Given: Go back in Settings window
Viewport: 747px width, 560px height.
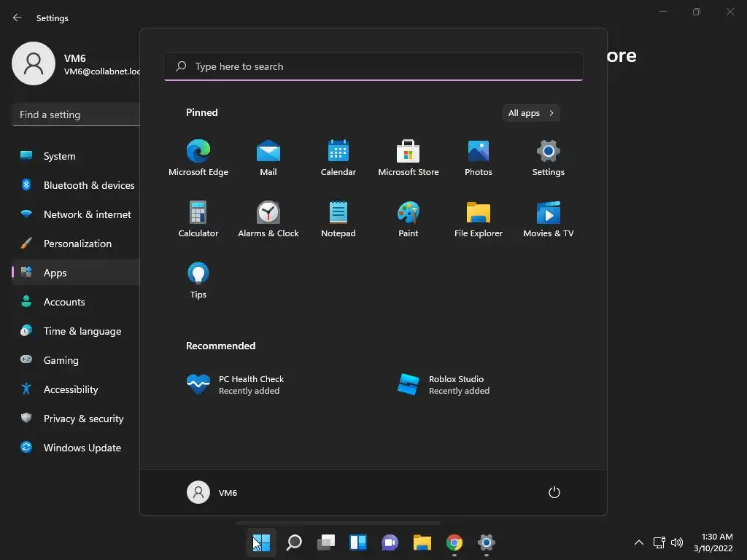Looking at the screenshot, I should [18, 17].
